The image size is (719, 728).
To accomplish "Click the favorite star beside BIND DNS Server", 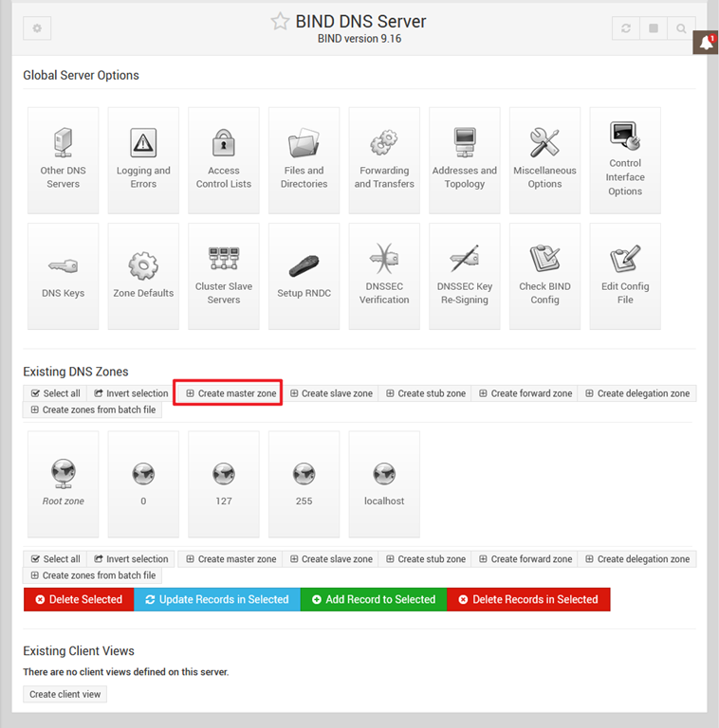I will pyautogui.click(x=280, y=22).
